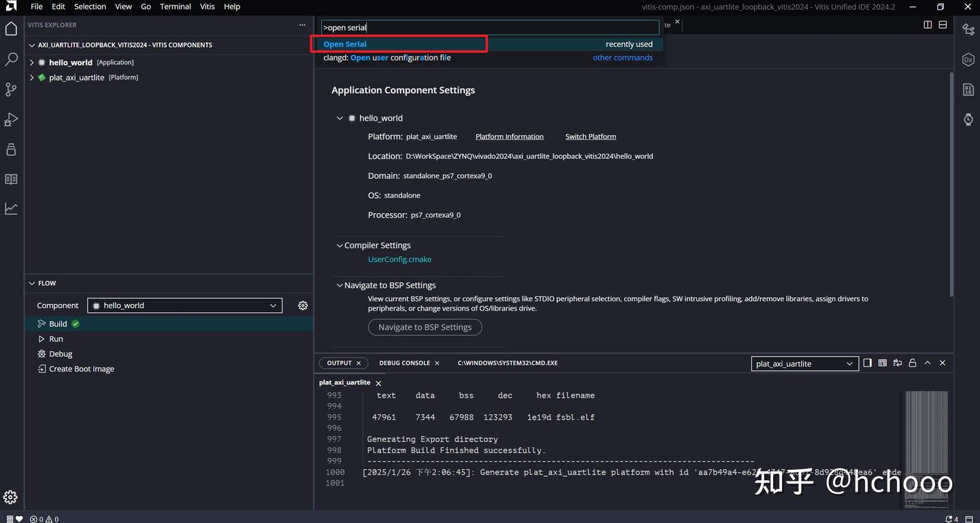Toggle the output panel side layout icon

coord(867,363)
